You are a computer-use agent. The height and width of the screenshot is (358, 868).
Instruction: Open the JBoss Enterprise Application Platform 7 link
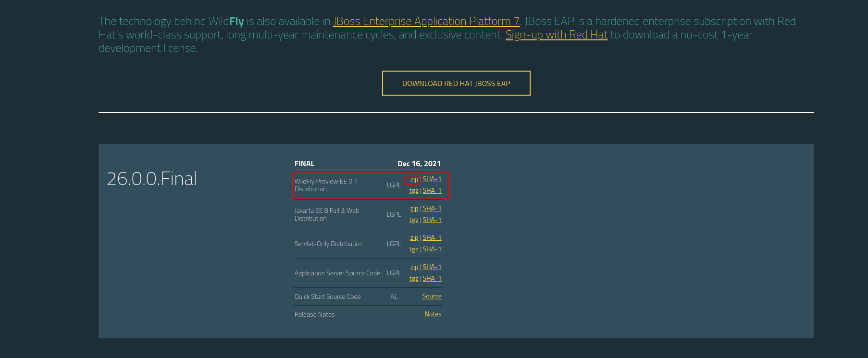(x=426, y=21)
